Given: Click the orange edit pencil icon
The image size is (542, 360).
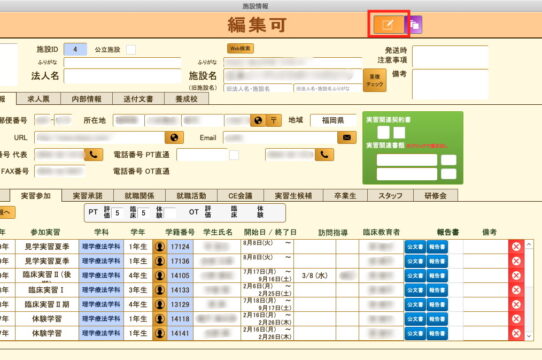Looking at the screenshot, I should 389,24.
